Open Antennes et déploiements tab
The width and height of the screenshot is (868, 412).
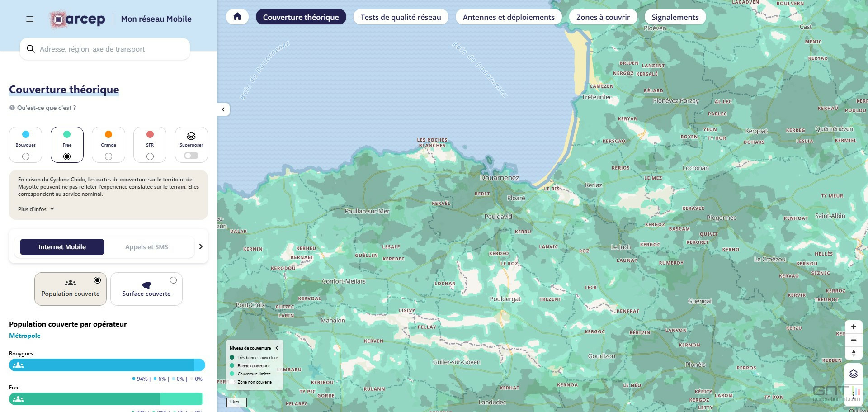click(509, 17)
